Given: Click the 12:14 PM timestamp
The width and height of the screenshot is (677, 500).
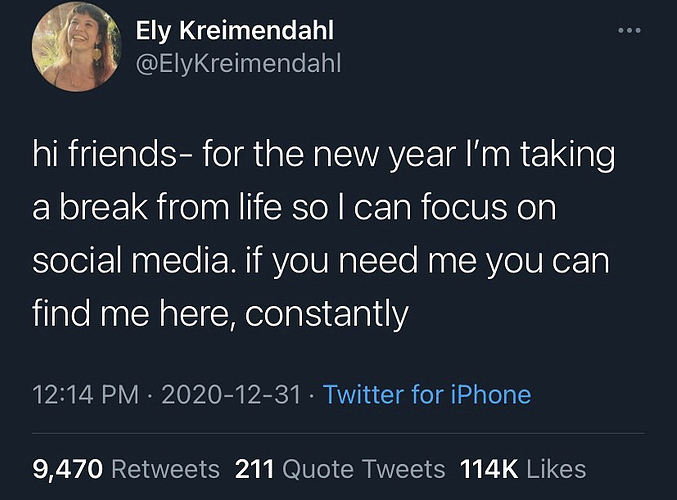Looking at the screenshot, I should [85, 394].
